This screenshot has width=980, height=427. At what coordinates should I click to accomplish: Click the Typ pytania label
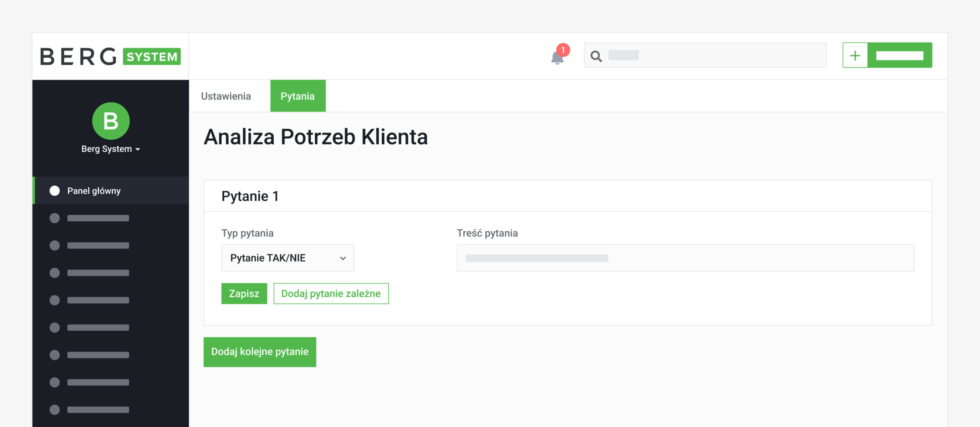247,233
